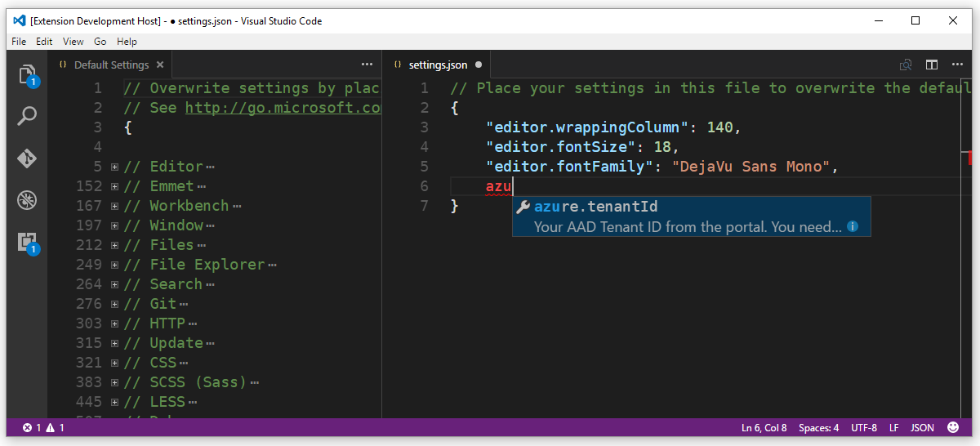Open the Help menu
Viewport: 980px width, 446px height.
click(127, 41)
